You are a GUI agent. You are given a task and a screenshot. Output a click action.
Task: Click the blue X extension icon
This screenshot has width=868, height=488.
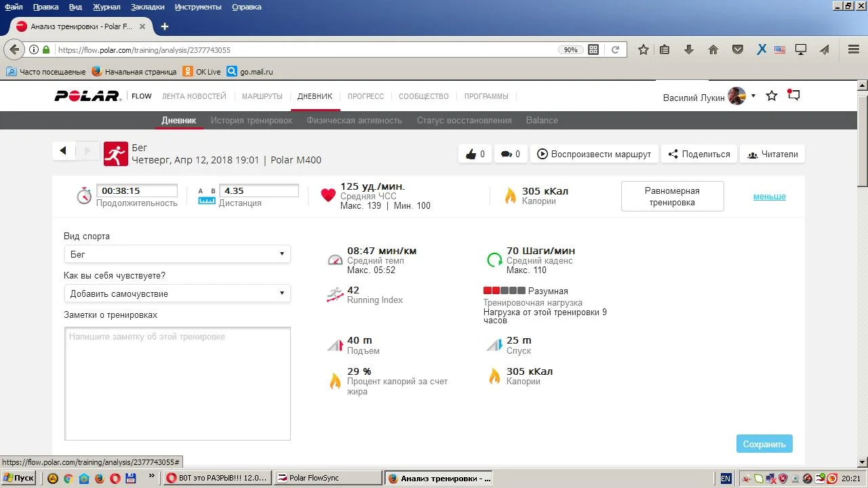coord(762,49)
